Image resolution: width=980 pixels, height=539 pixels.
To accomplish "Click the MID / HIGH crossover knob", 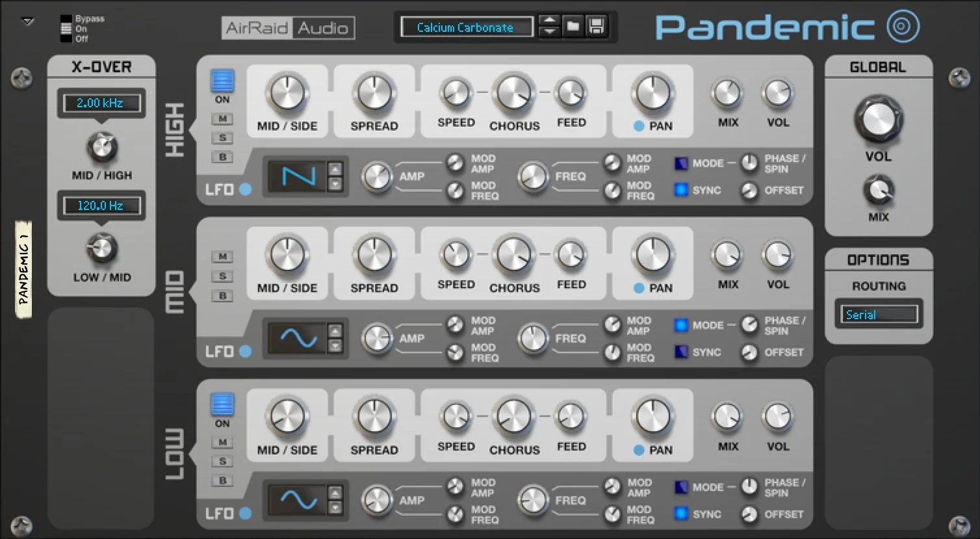I will coord(102,148).
